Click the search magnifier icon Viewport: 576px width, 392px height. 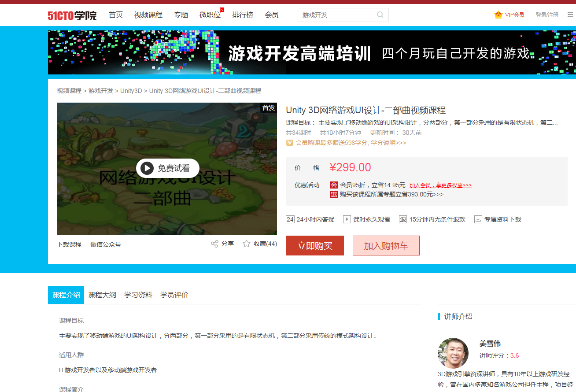point(380,15)
